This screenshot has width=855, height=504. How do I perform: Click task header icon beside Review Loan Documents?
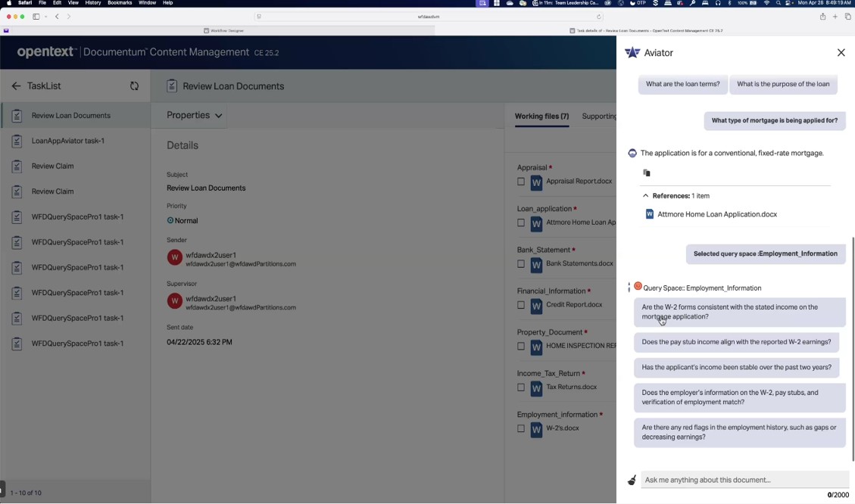pyautogui.click(x=172, y=86)
